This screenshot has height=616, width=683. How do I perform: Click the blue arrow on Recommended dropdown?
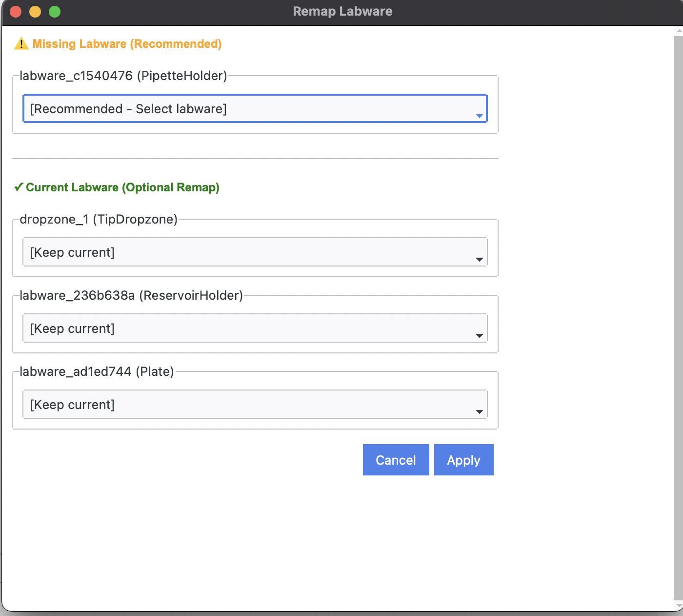click(x=479, y=116)
